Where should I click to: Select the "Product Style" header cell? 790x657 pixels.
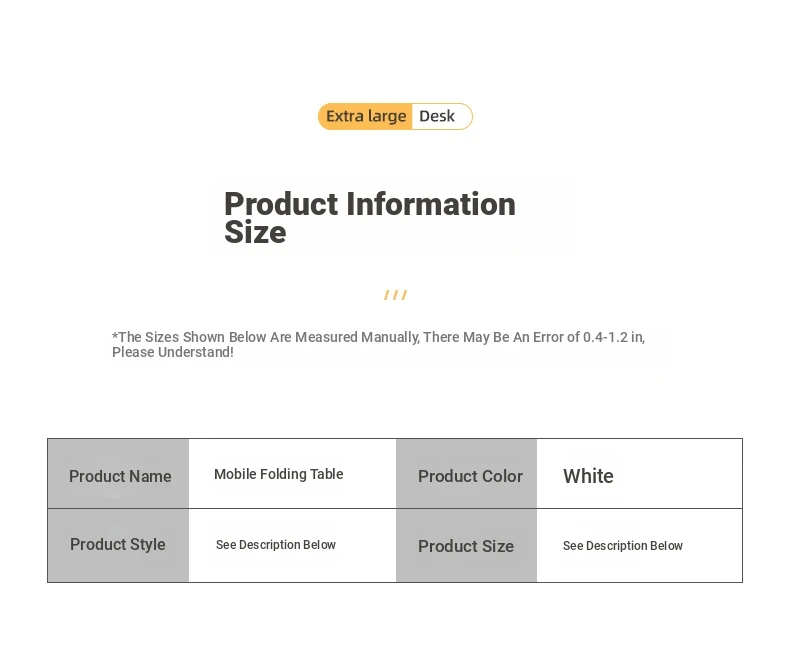tap(118, 545)
